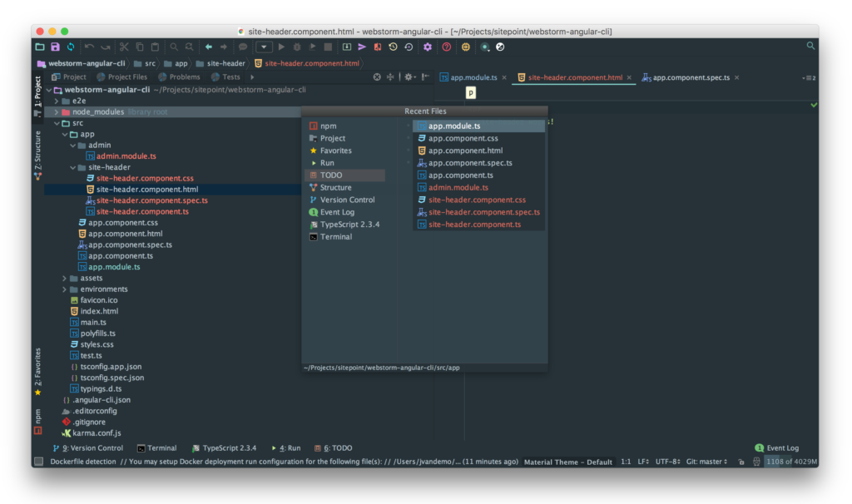Toggle the read-only lock icon in status bar
Viewport: 852px width, 504px height.
tap(741, 462)
